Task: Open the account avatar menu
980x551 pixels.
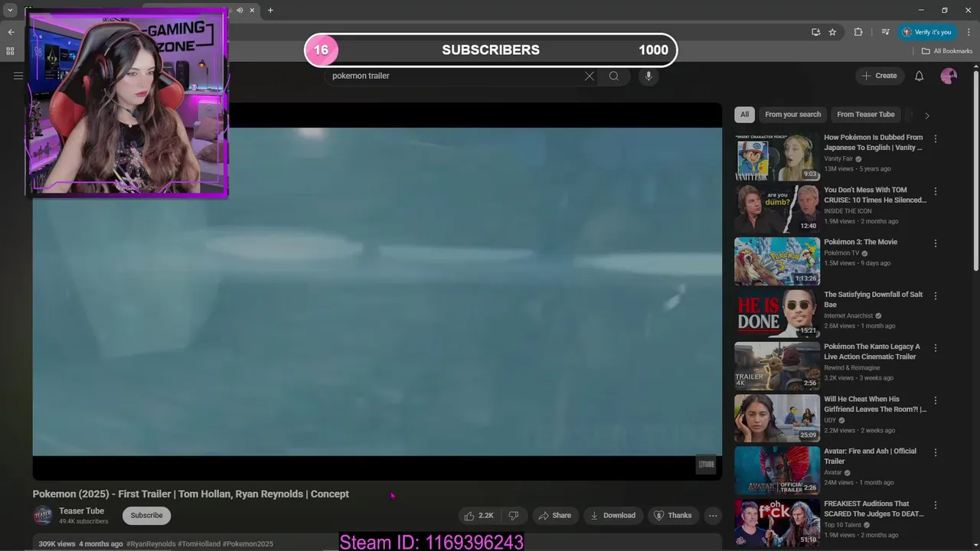Action: tap(949, 76)
